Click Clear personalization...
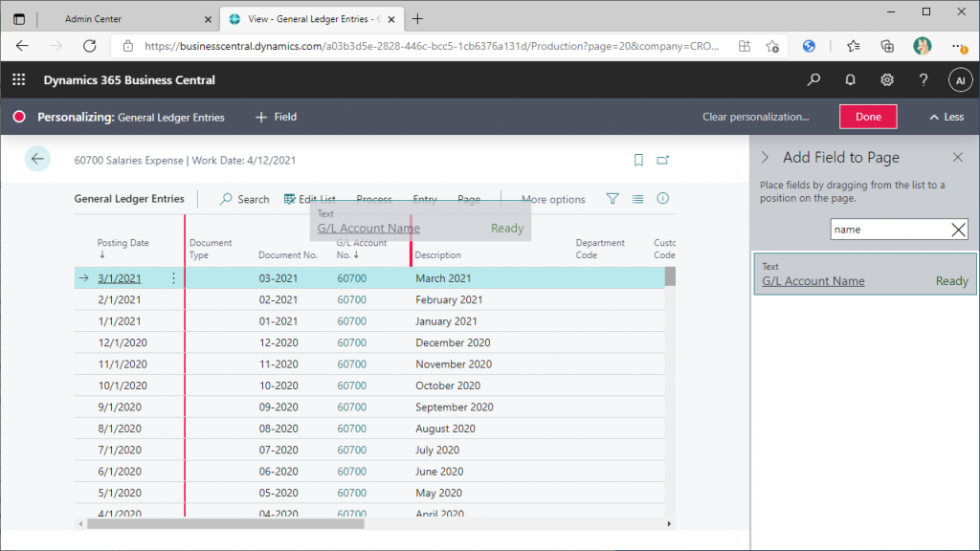Screen dimensions: 980x551 click(x=755, y=117)
